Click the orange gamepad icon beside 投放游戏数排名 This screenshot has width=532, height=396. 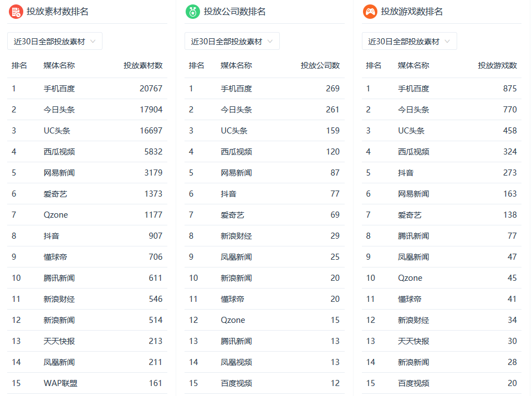(x=370, y=12)
